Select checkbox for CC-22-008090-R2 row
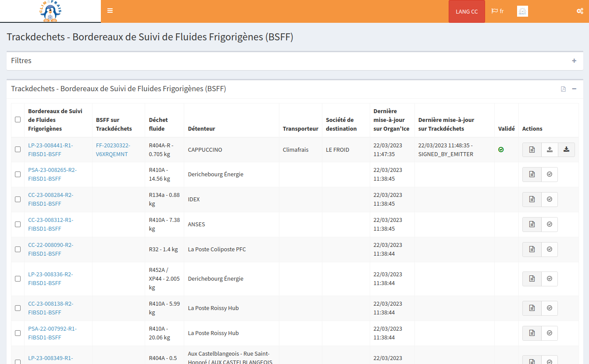This screenshot has height=364, width=589. coord(18,249)
